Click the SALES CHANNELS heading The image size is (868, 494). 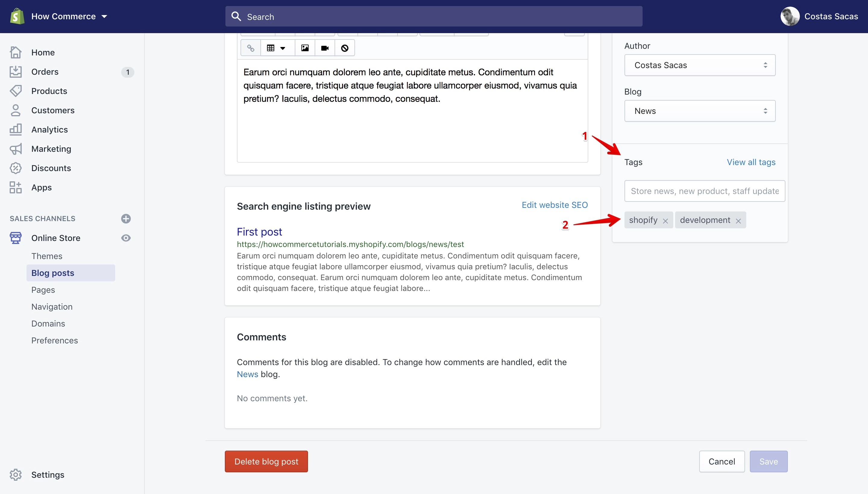[42, 218]
